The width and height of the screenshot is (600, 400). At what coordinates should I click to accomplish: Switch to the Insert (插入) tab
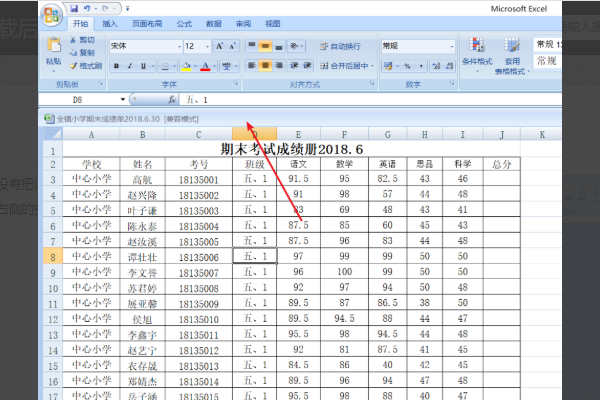[110, 22]
